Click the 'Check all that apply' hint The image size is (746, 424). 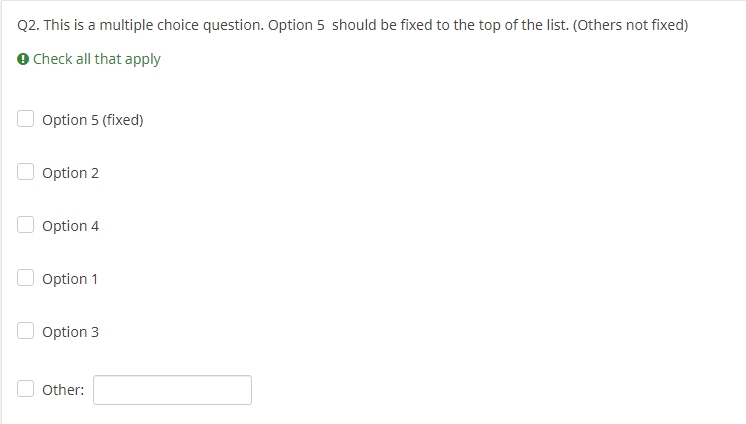click(x=96, y=59)
